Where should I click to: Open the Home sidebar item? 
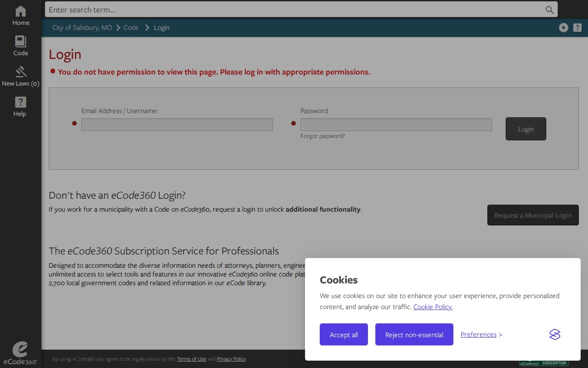(21, 16)
